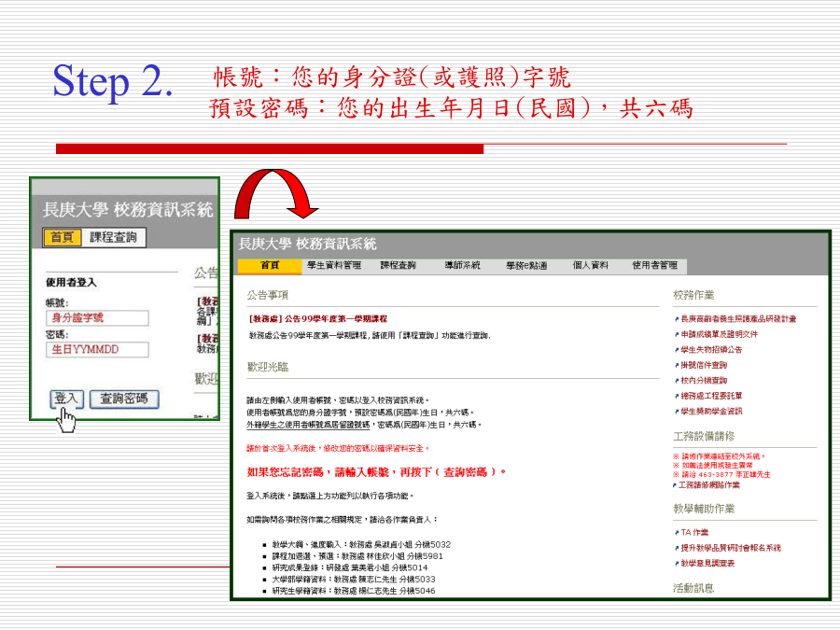Viewport: 840px width, 630px height.
Task: Click the 校務作業 sidebar heading
Action: pos(693,295)
